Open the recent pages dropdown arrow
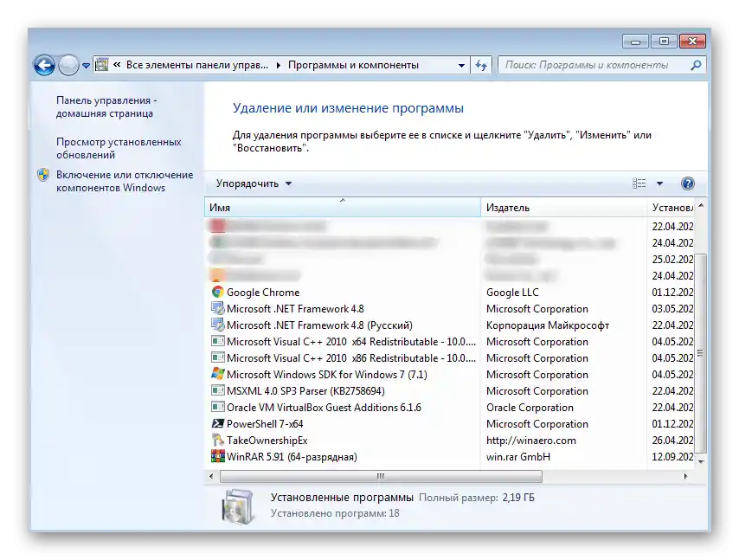 pos(86,66)
